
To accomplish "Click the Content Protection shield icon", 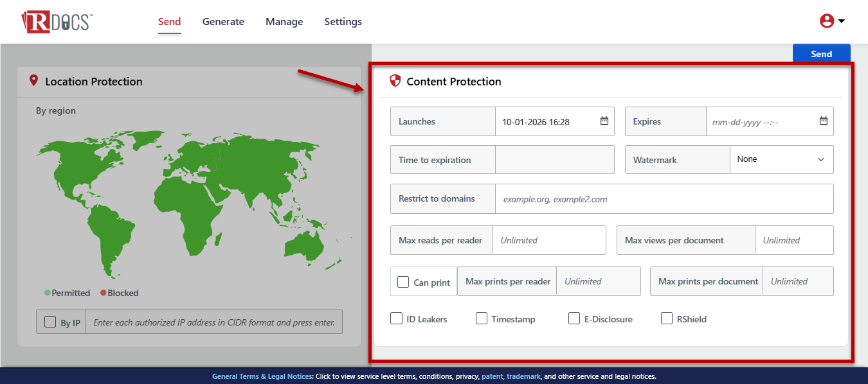I will [x=395, y=81].
